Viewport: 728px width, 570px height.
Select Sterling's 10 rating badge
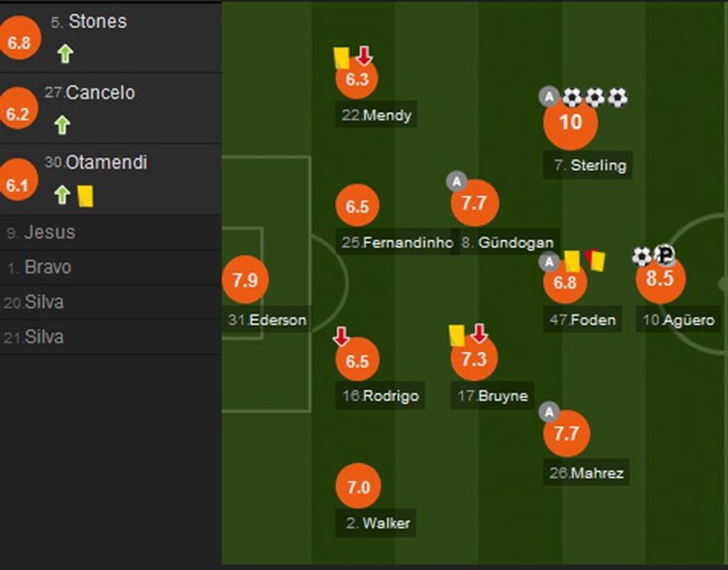pyautogui.click(x=570, y=122)
